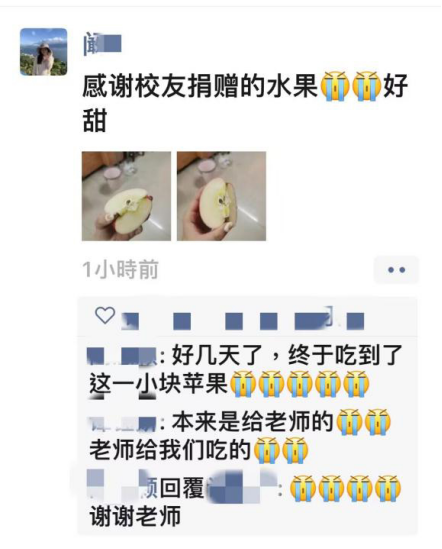Open the poster's profile avatar
The width and height of the screenshot is (442, 549).
43,52
